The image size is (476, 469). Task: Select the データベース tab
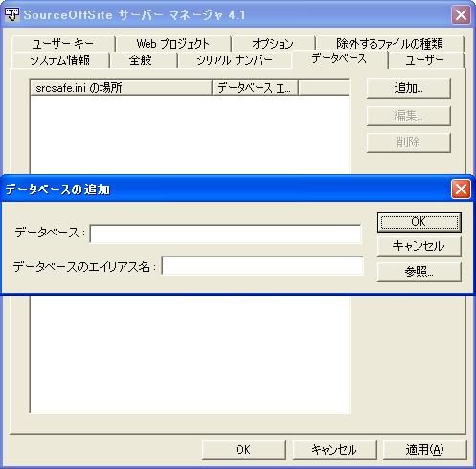339,59
